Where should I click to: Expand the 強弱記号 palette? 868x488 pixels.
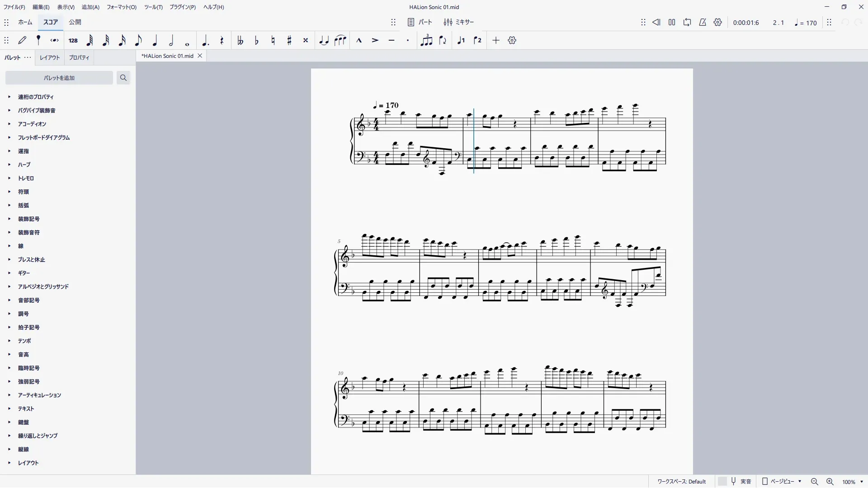point(29,381)
